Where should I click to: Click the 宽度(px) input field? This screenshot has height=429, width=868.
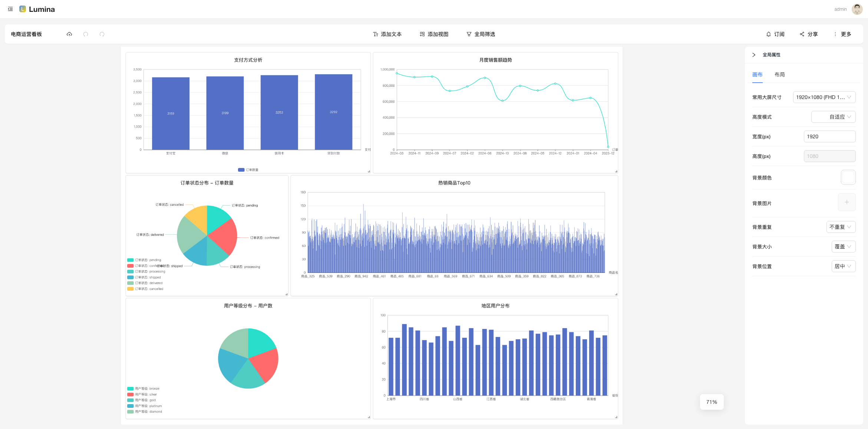[x=829, y=136]
